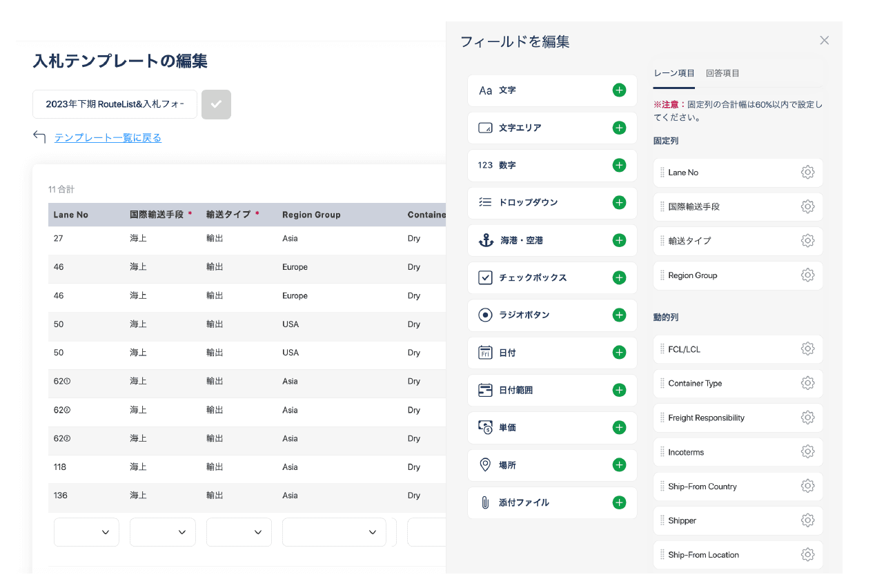Open settings gear for Lane No
Image resolution: width=875 pixels, height=588 pixels.
click(x=807, y=173)
